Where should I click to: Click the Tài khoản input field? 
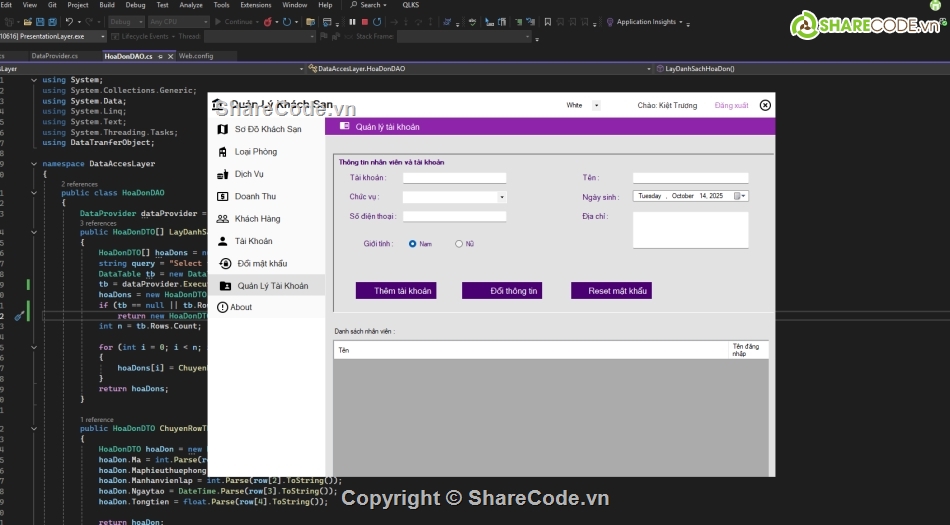(454, 178)
